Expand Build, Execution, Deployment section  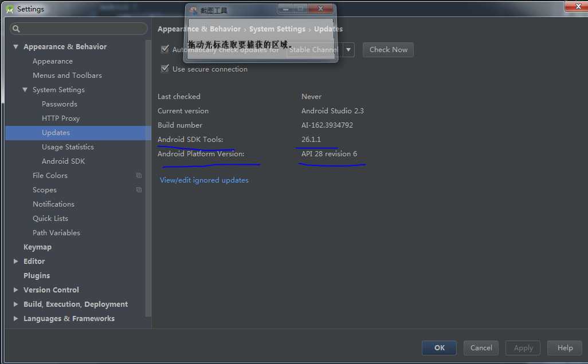pos(15,304)
